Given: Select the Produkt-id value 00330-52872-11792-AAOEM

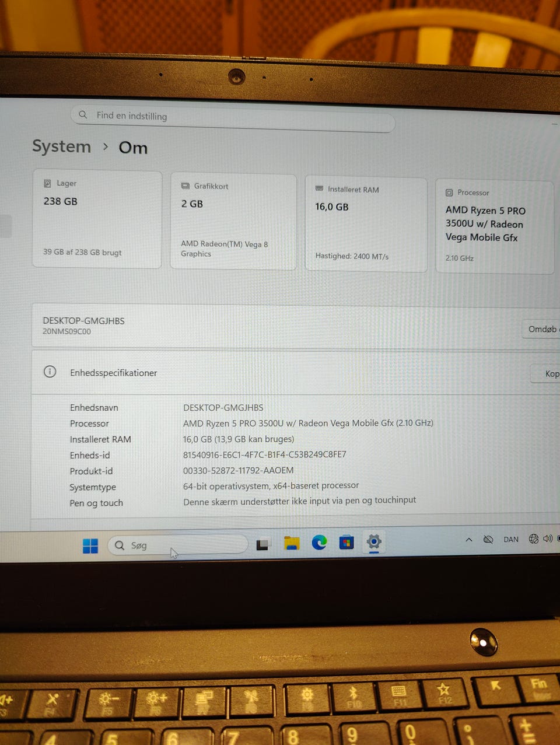Looking at the screenshot, I should 239,470.
